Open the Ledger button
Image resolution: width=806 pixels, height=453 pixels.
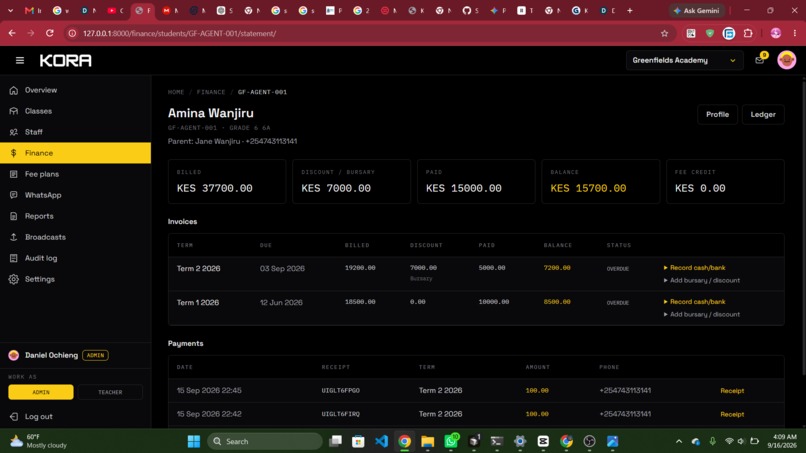(x=763, y=114)
